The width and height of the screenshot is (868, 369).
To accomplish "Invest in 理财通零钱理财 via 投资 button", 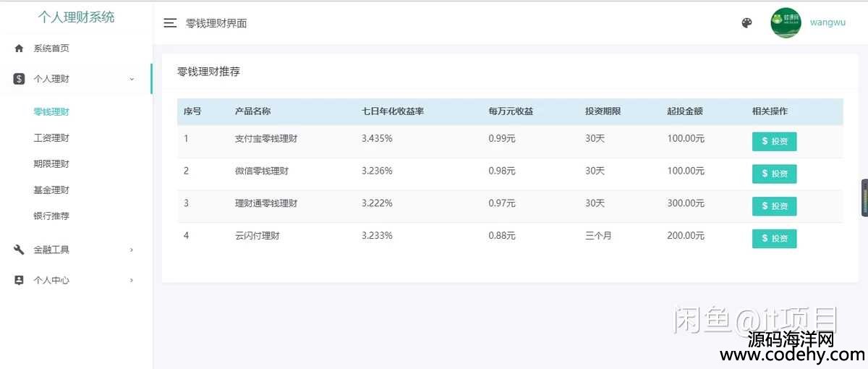I will pos(774,206).
